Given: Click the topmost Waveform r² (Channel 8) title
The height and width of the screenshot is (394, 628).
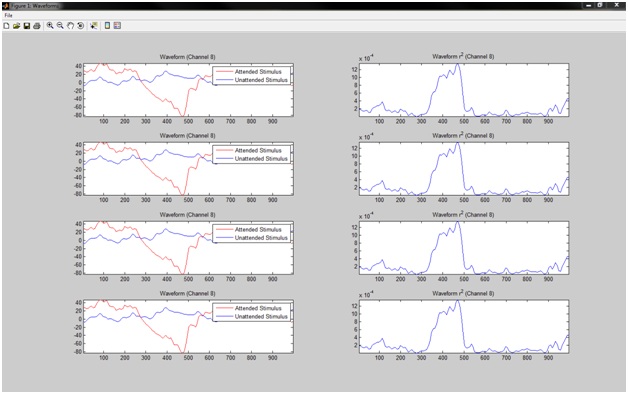Looking at the screenshot, I should [463, 56].
